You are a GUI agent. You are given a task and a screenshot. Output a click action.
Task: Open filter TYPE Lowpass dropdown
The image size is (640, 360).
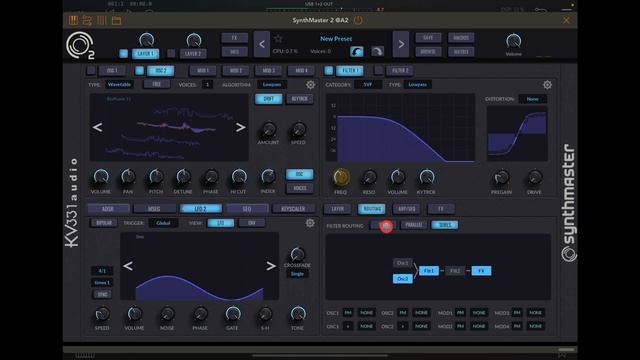click(x=418, y=84)
